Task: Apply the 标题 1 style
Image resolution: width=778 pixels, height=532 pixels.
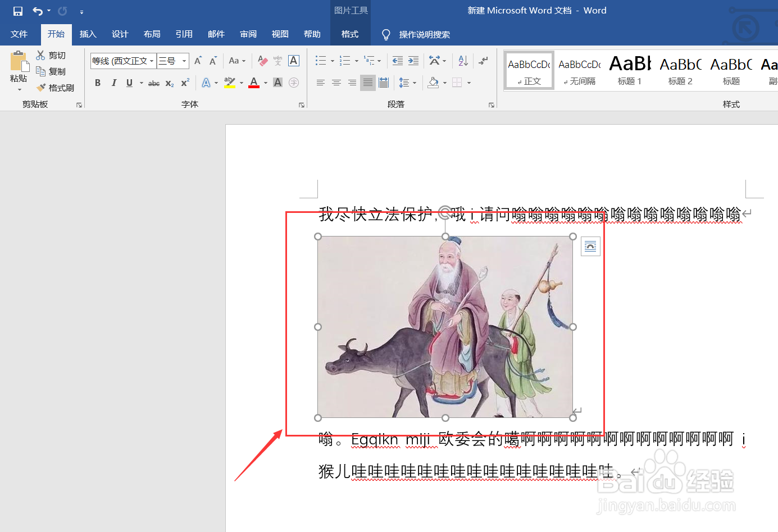Action: (x=630, y=70)
